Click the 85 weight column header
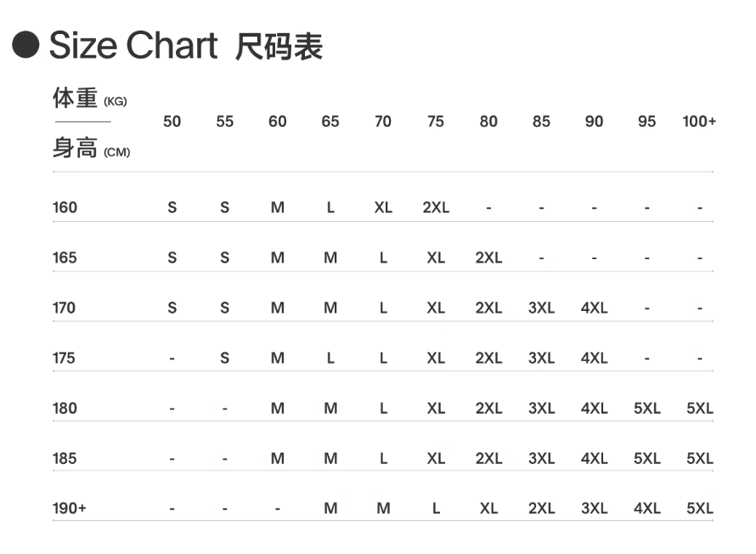Screen dimensions: 756x554 click(x=541, y=122)
